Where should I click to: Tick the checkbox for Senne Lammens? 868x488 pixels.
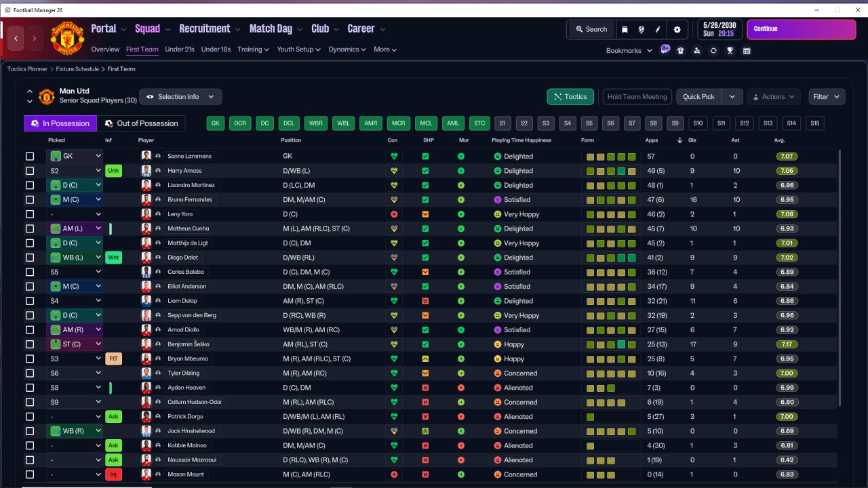30,157
